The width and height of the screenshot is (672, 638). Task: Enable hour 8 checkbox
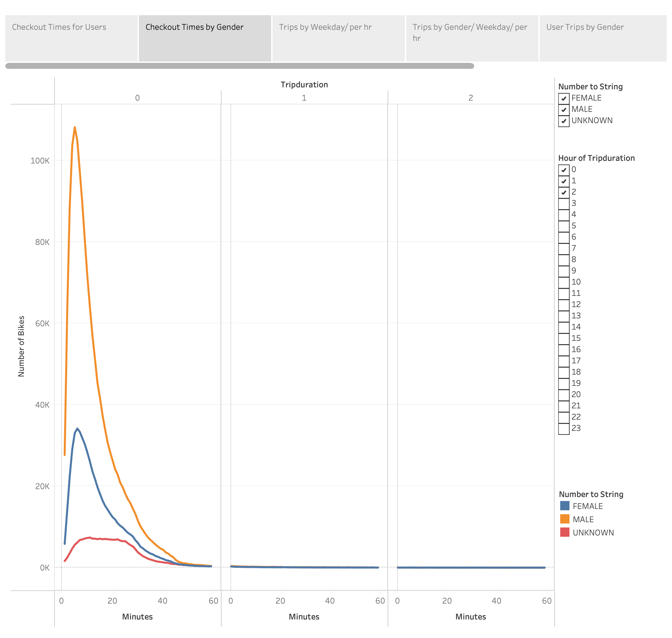(564, 260)
